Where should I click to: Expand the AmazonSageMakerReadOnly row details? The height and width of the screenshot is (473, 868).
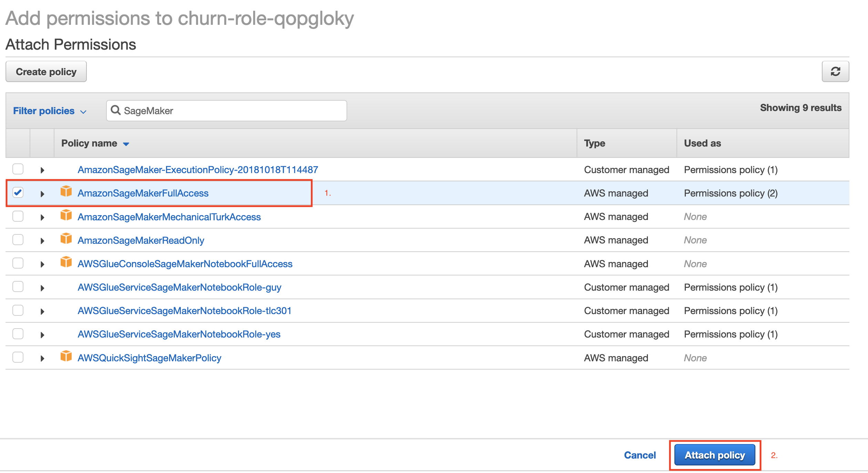(x=42, y=241)
